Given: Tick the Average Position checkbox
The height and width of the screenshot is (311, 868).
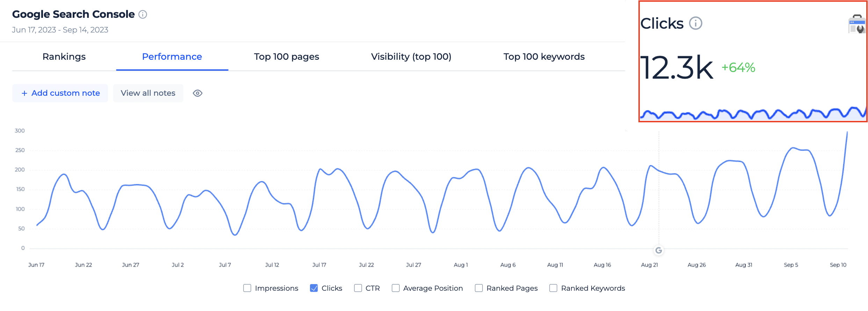Looking at the screenshot, I should [x=396, y=288].
